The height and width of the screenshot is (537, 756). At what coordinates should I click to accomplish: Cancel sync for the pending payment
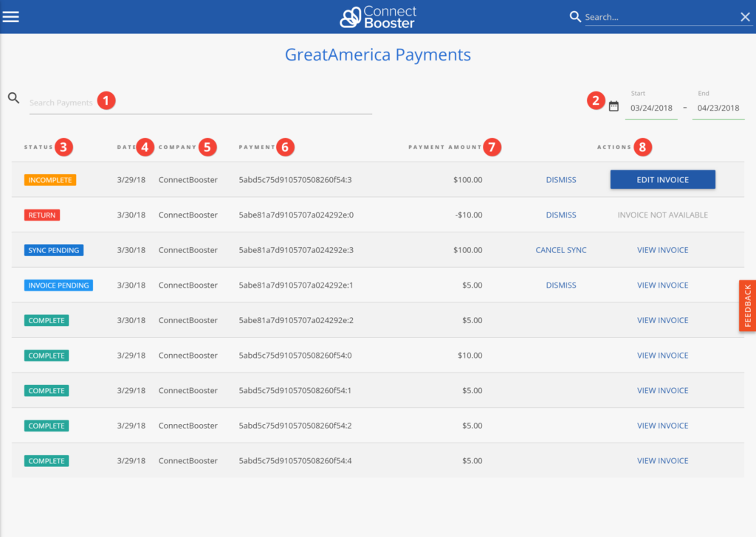click(x=560, y=250)
